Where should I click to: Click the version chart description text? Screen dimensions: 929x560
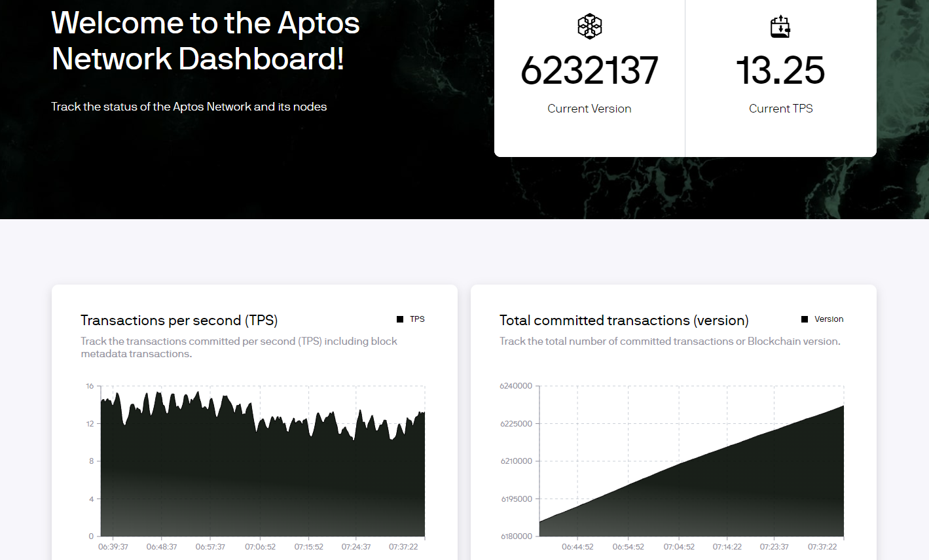(x=670, y=341)
